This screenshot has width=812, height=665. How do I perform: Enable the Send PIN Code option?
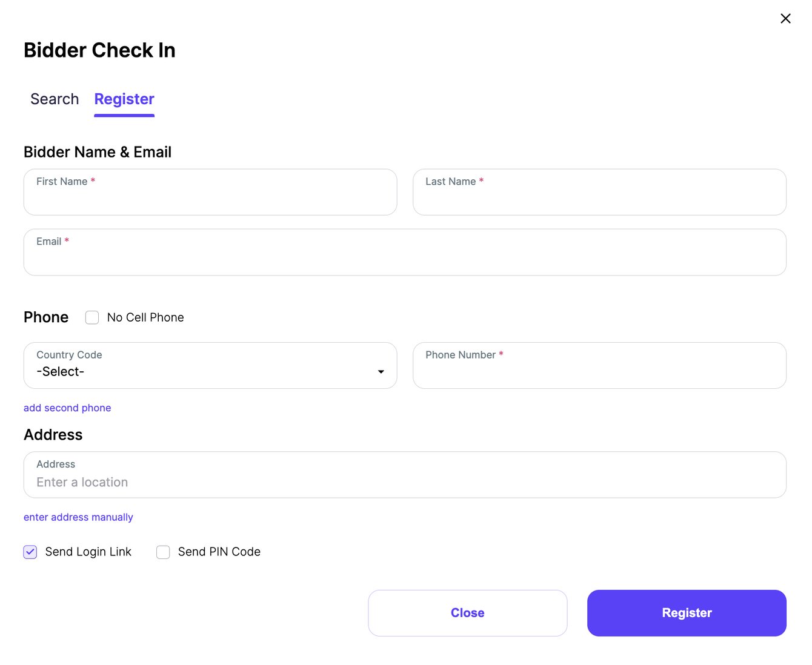163,552
